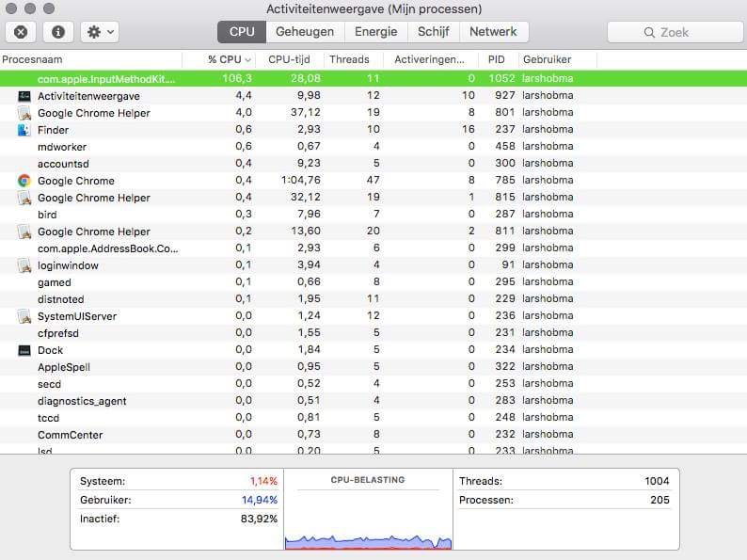This screenshot has height=560, width=747.
Task: Click the Finder process name text
Action: (54, 130)
